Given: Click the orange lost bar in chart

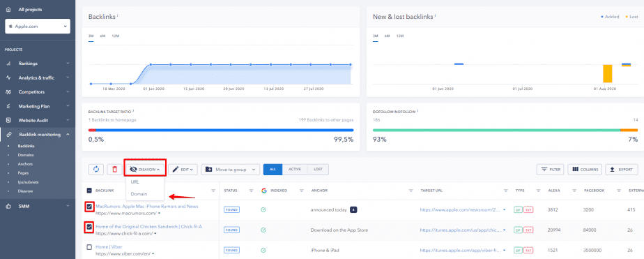Looking at the screenshot, I should pos(608,73).
